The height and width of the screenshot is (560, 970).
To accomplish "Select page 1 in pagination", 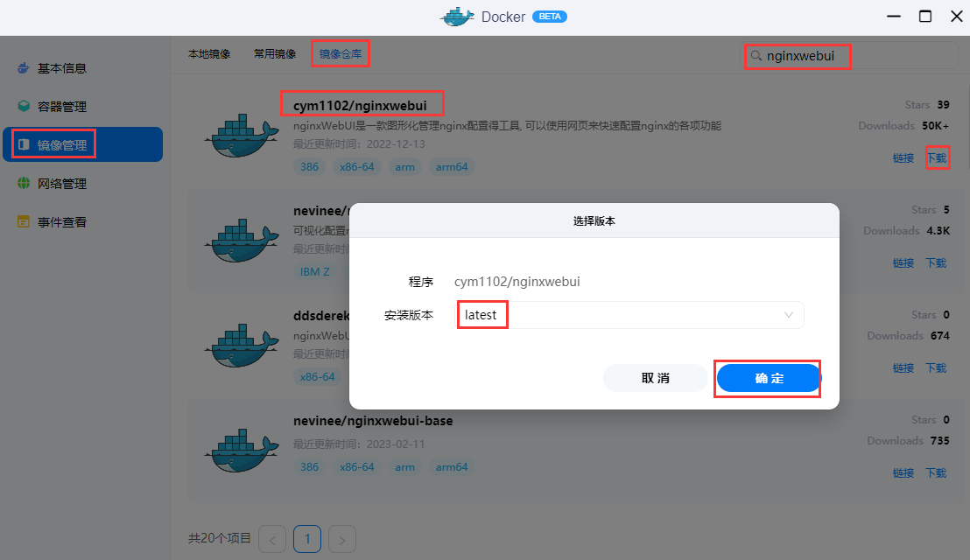I will (x=307, y=539).
